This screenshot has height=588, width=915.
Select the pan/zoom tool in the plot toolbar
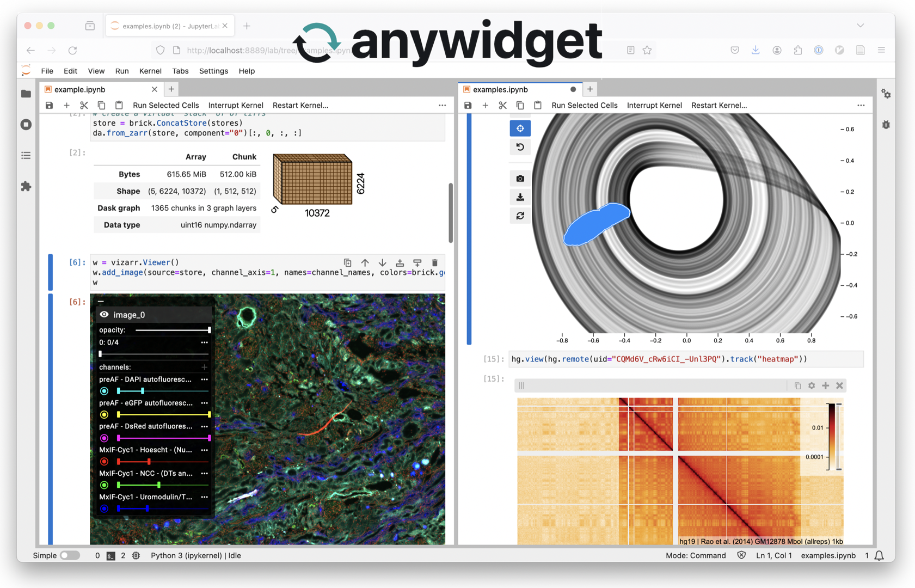(x=520, y=128)
